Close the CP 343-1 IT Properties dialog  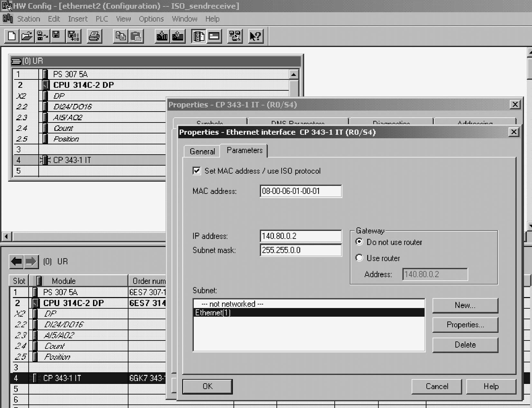pos(515,104)
